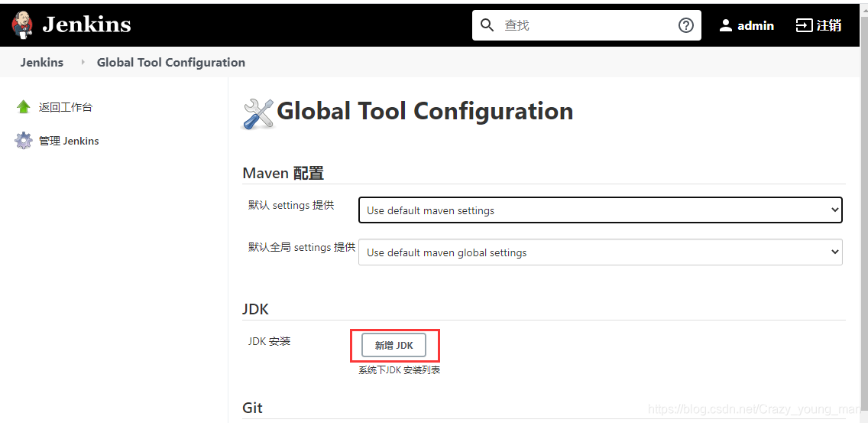Open search help question mark icon
The height and width of the screenshot is (423, 868).
pos(686,25)
